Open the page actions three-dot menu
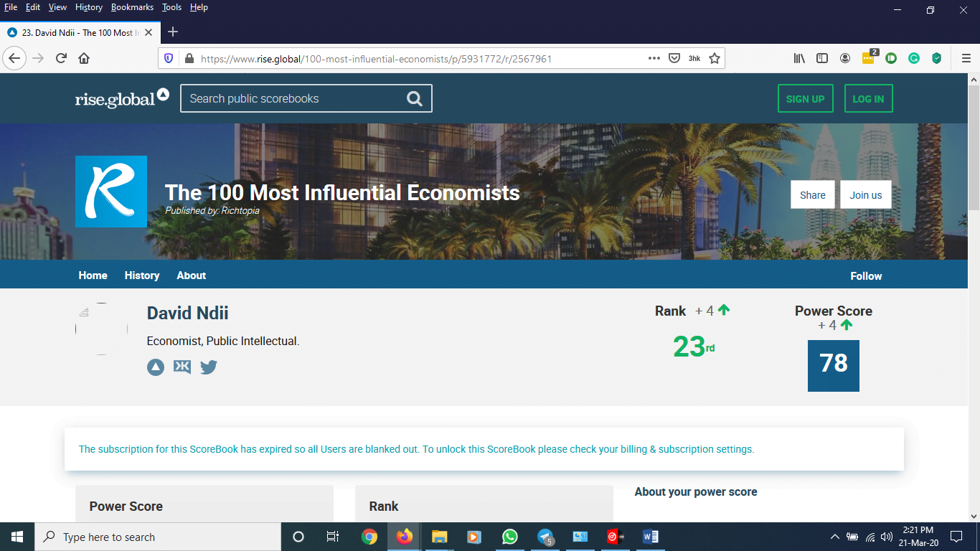The image size is (980, 551). click(x=654, y=59)
